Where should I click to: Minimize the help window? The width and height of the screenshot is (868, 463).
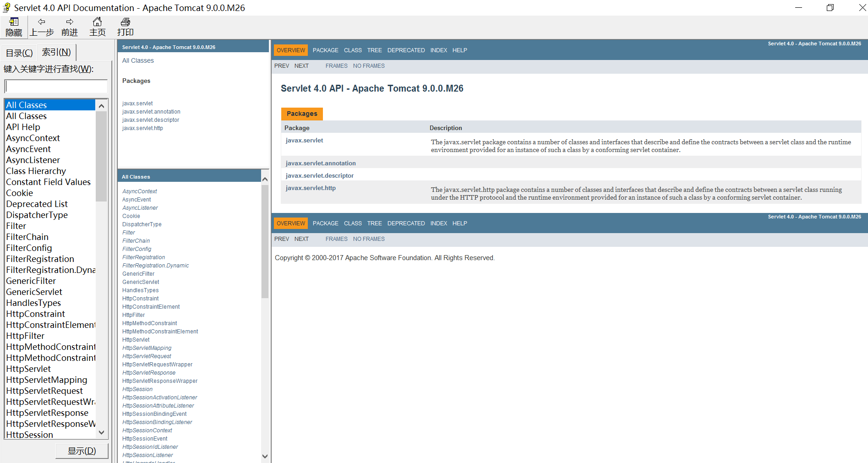tap(798, 8)
